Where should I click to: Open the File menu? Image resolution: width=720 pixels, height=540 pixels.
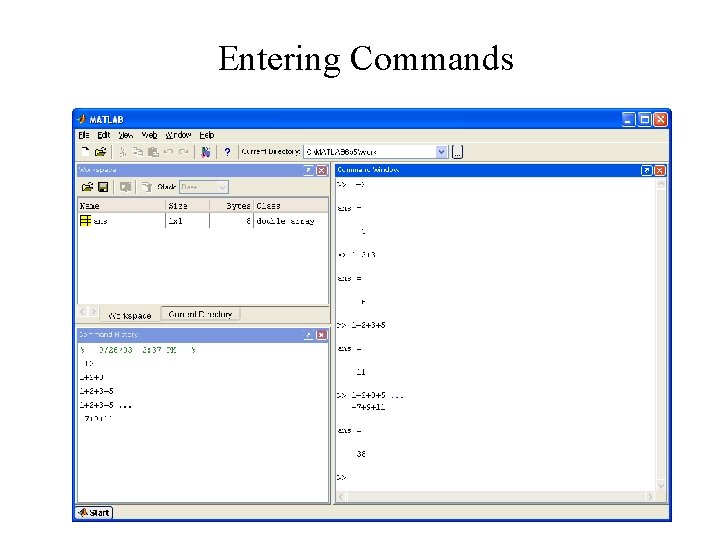[x=84, y=135]
